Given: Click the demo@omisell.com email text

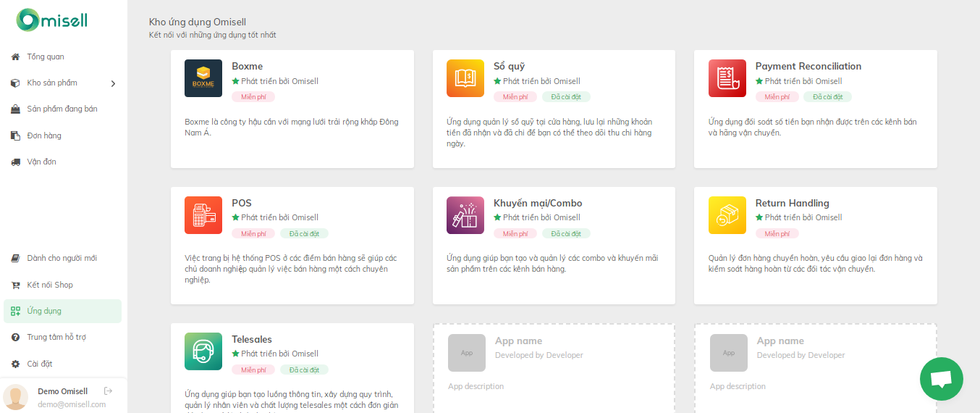Looking at the screenshot, I should 72,404.
